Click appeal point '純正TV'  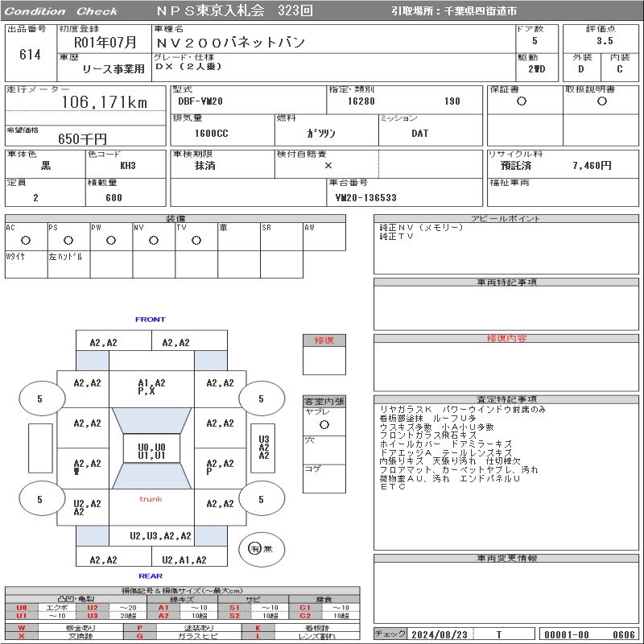pyautogui.click(x=396, y=236)
